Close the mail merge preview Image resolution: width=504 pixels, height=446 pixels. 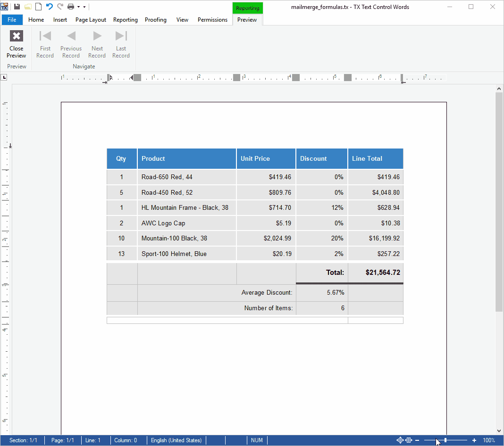coord(16,43)
